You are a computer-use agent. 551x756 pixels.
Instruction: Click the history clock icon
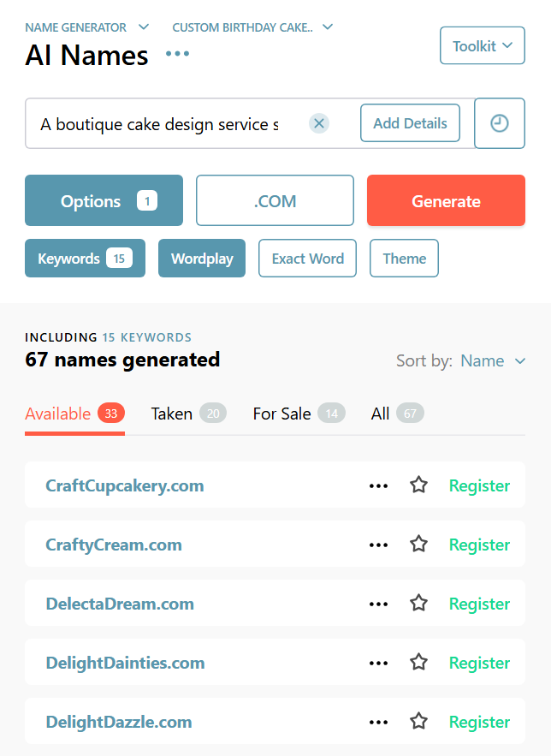[499, 123]
